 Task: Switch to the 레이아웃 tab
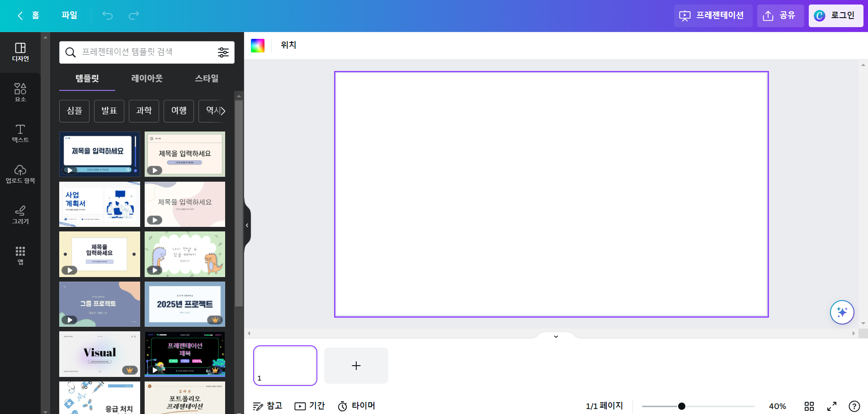click(146, 78)
